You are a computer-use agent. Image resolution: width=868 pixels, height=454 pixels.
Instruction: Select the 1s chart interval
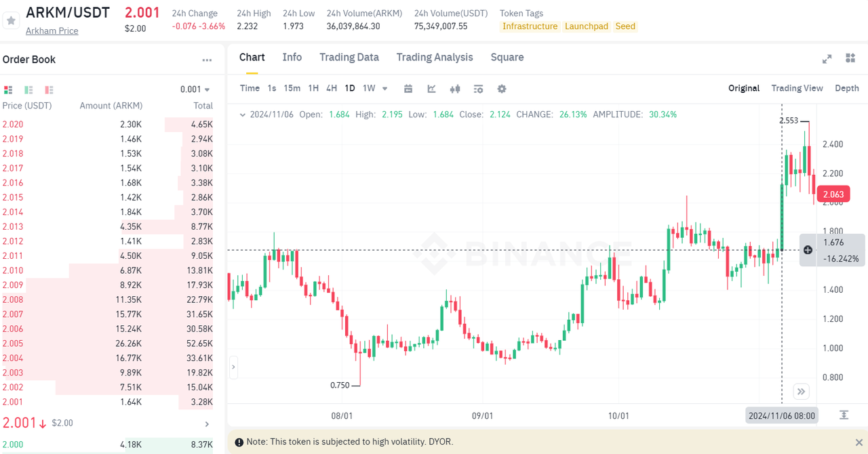[x=272, y=88]
